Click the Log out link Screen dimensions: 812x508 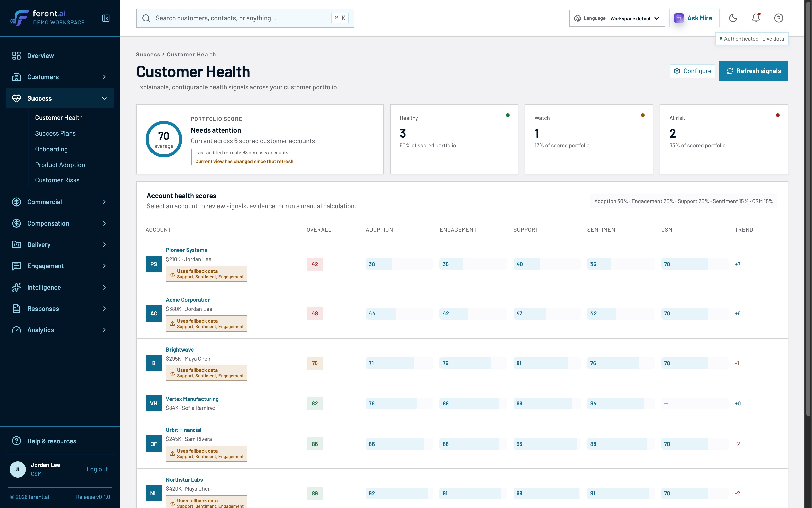tap(97, 469)
